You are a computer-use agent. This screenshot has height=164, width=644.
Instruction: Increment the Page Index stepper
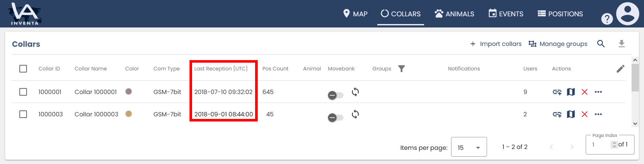click(x=614, y=143)
